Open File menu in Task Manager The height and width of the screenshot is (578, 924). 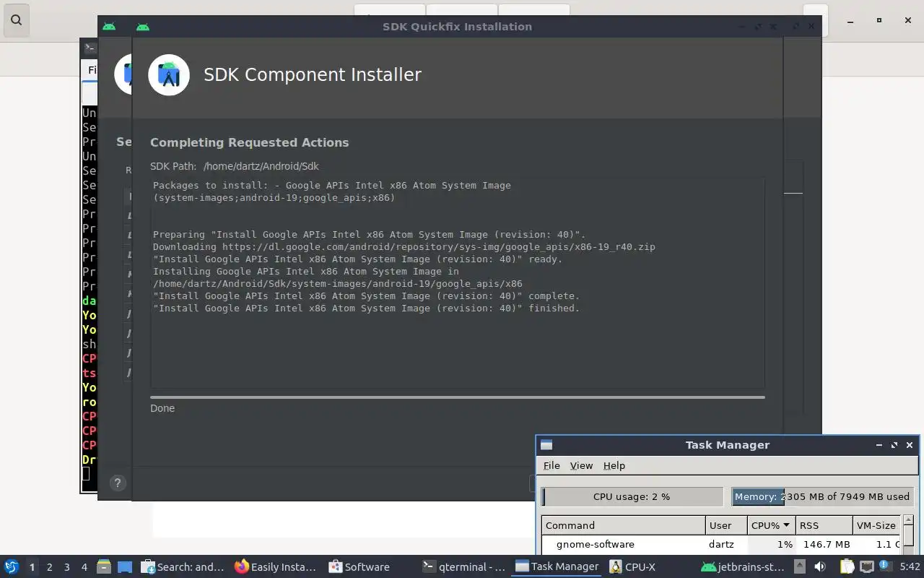(552, 465)
